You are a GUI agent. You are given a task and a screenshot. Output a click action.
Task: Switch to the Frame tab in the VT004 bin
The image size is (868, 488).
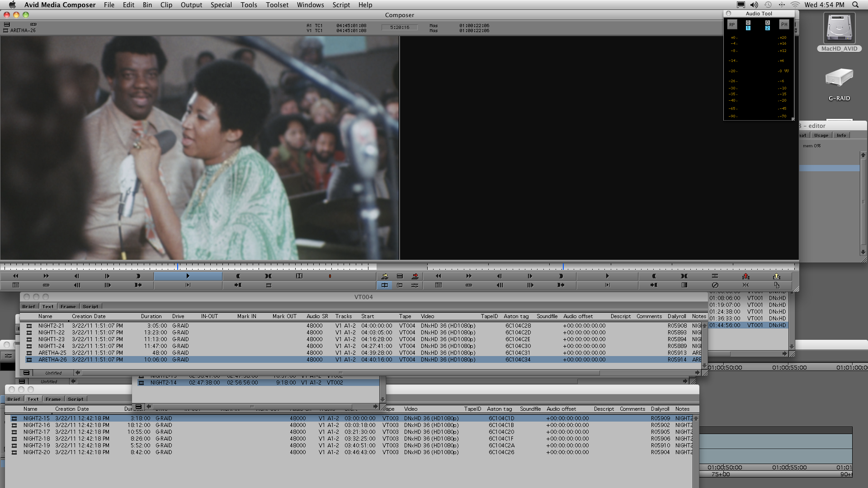68,306
